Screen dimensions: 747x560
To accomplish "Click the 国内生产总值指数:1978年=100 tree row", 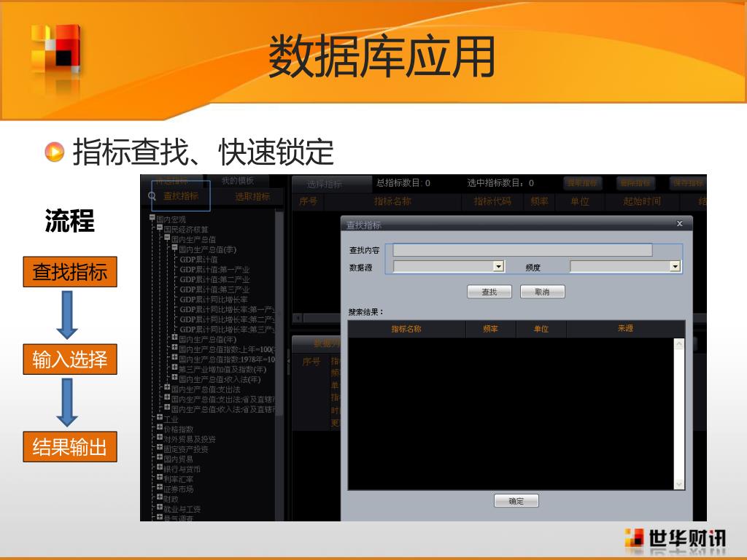I will pos(227,359).
